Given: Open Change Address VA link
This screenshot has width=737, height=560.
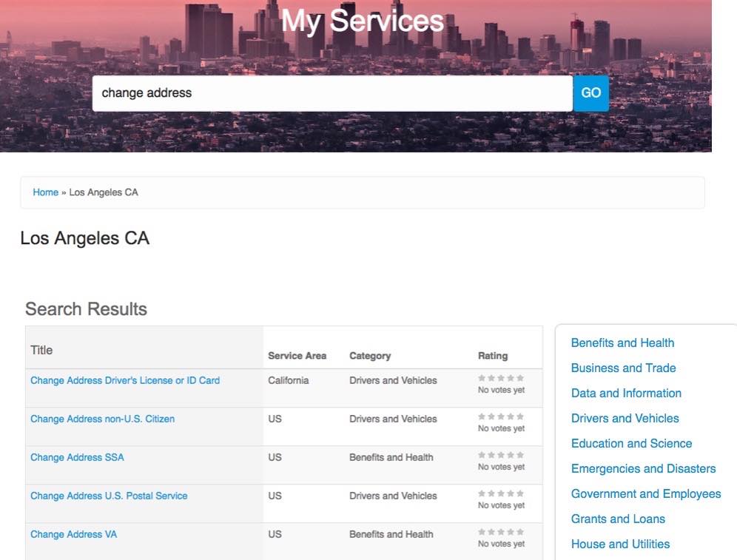Looking at the screenshot, I should tap(73, 535).
